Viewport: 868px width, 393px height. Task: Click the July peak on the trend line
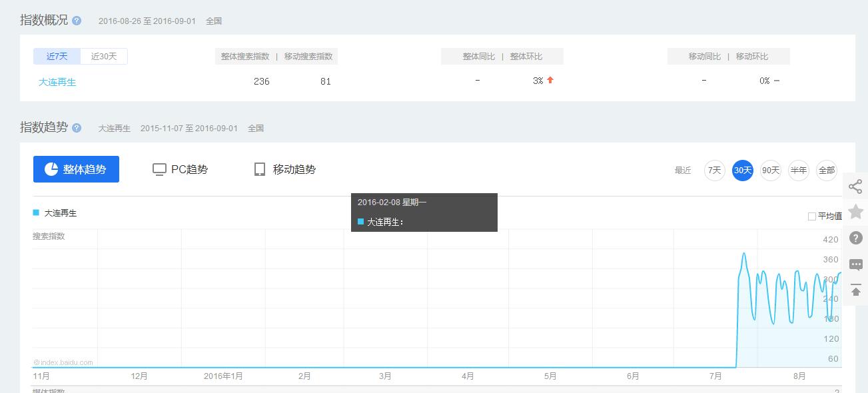point(743,254)
